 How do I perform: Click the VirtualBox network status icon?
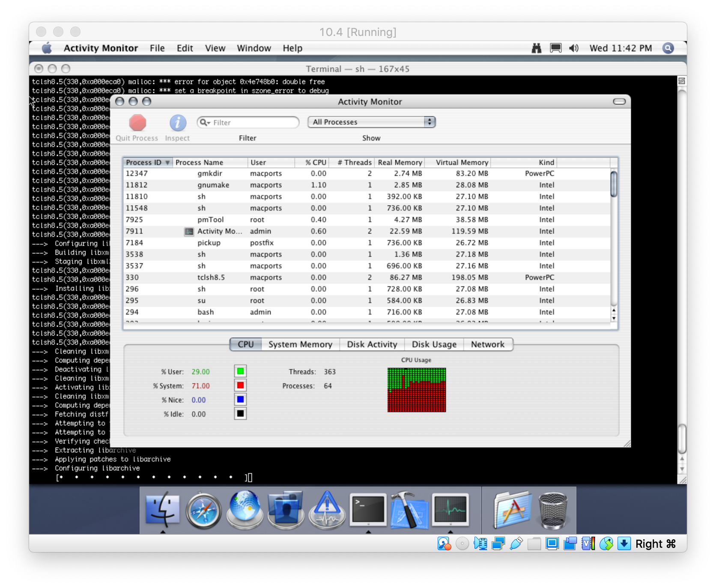tap(498, 543)
